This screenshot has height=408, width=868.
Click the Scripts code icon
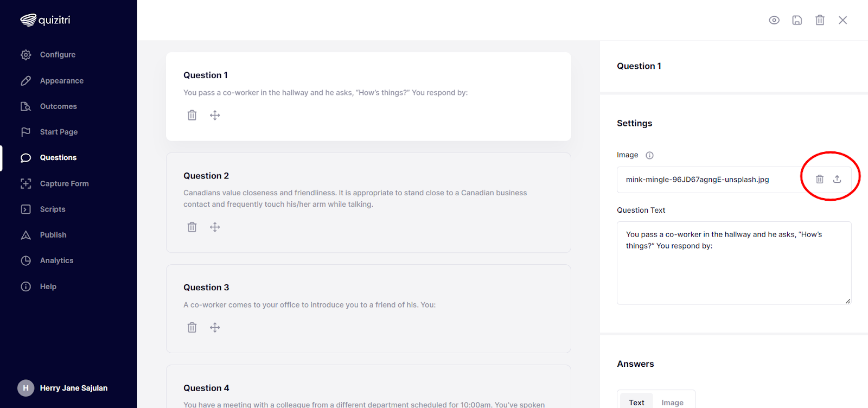point(25,209)
